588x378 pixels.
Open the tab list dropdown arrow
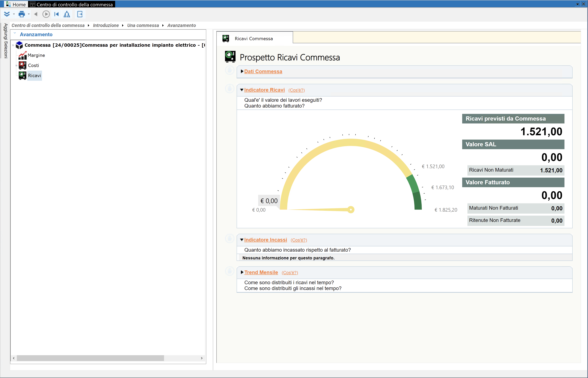[577, 4]
